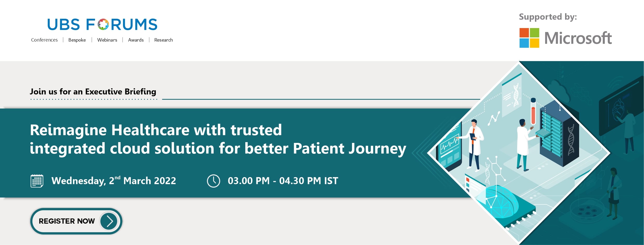Click the UBS FORUMS logo text
The image size is (644, 245).
point(102,24)
